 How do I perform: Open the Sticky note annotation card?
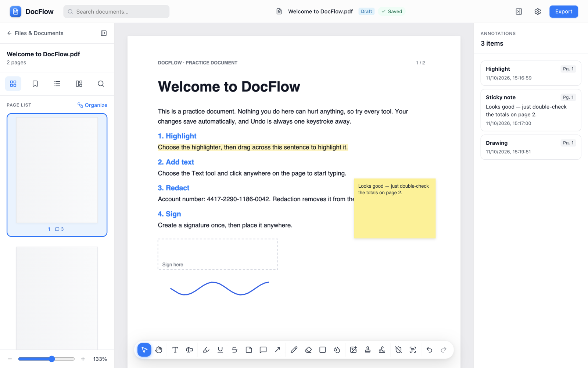[x=531, y=110]
